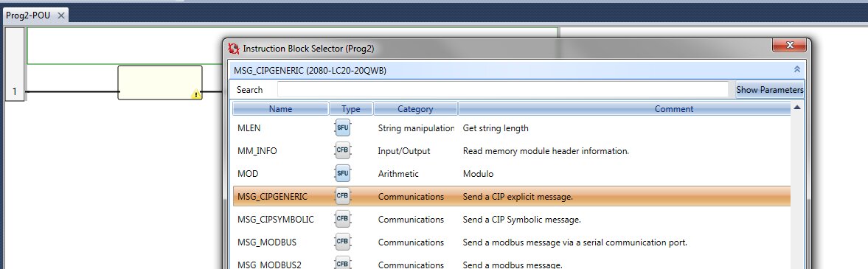Click the 'Input/Output' category cell
Image resolution: width=868 pixels, height=269 pixels.
coord(404,150)
